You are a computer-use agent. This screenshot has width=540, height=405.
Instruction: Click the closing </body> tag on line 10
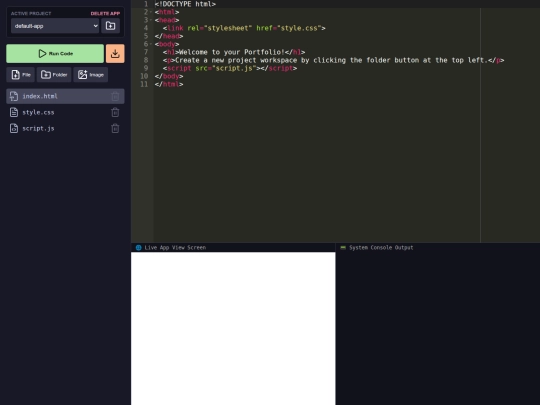[x=169, y=76]
